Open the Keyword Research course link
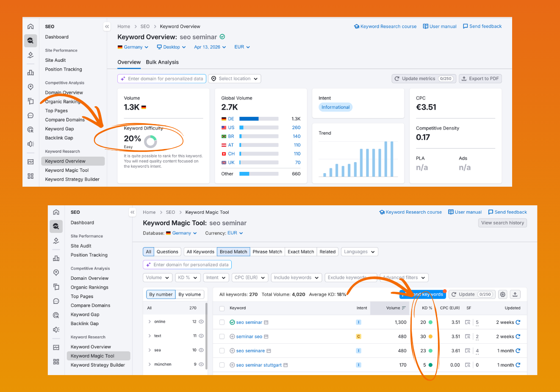560x392 pixels. (x=385, y=26)
